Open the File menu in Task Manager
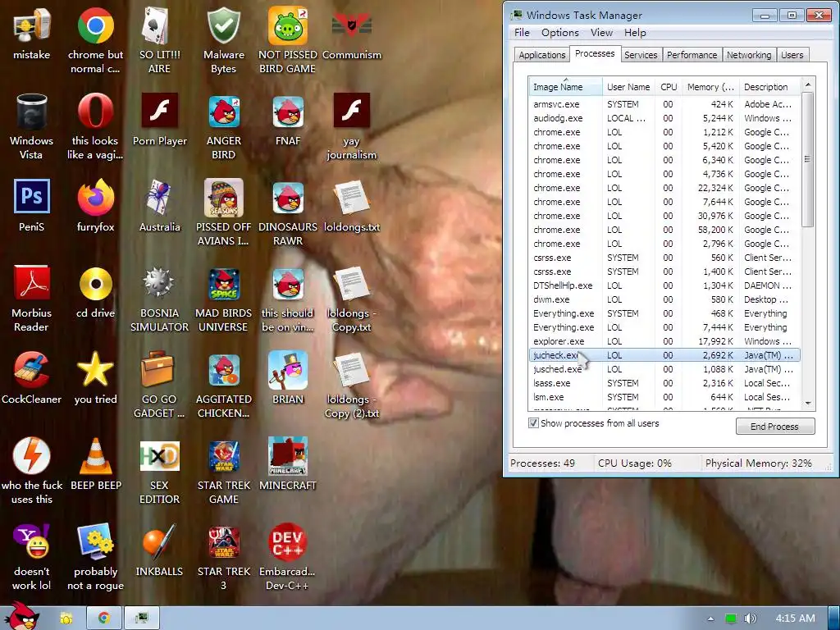This screenshot has width=840, height=630. pos(522,33)
